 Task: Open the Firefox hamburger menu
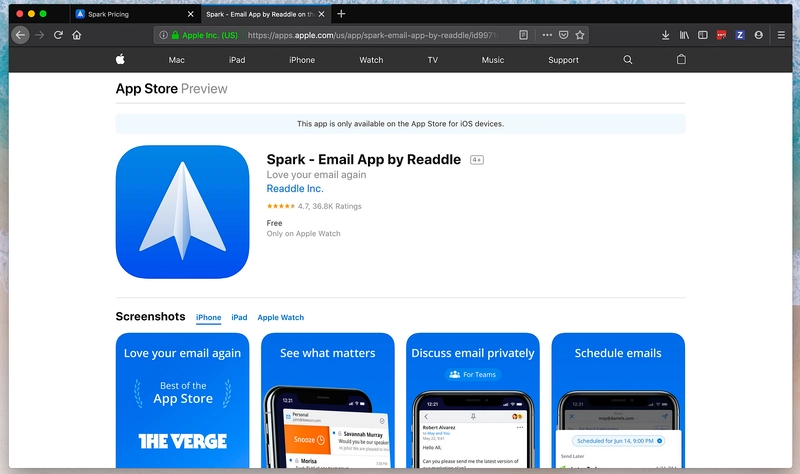781,35
